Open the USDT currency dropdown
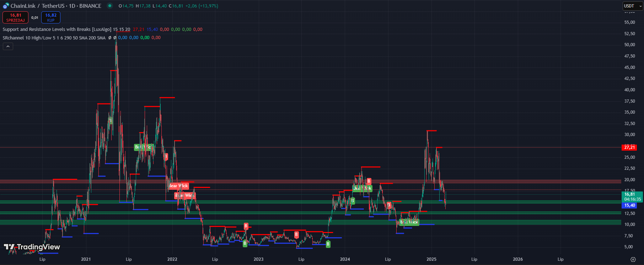Viewport: 644px width, 265px height. 633,6
